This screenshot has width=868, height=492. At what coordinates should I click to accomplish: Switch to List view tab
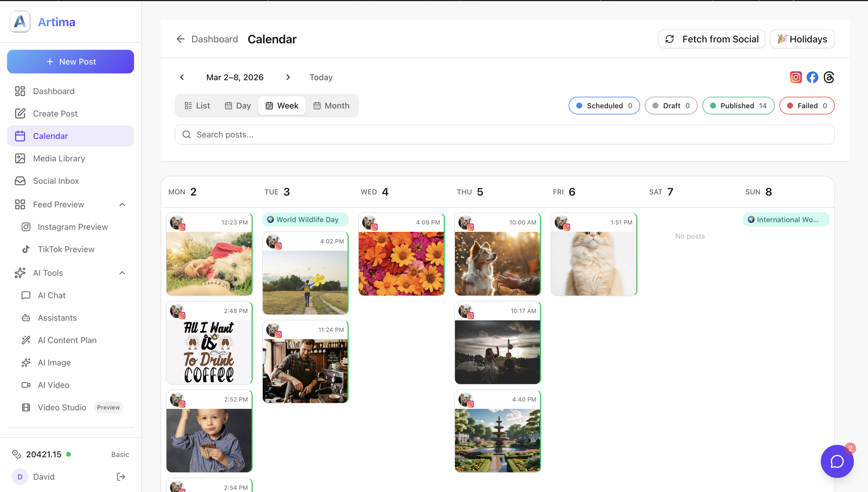197,106
